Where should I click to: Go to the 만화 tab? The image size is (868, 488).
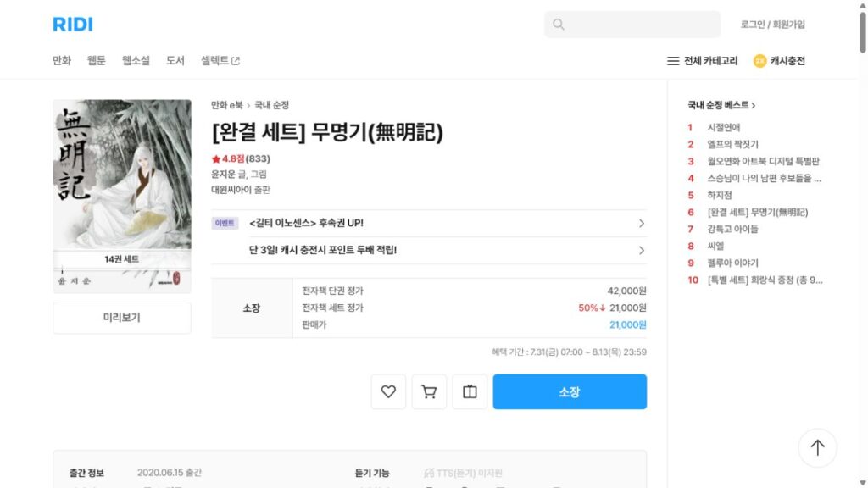pos(61,60)
